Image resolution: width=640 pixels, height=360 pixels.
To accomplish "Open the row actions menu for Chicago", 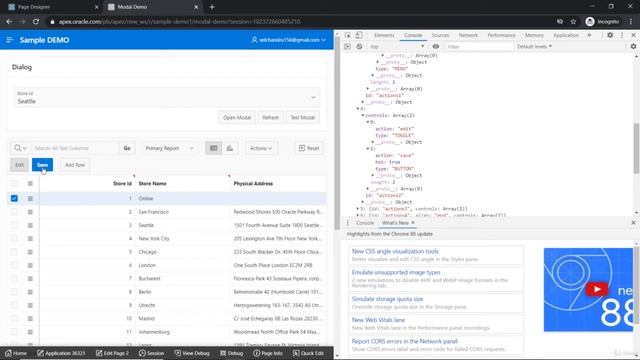I will coord(30,252).
